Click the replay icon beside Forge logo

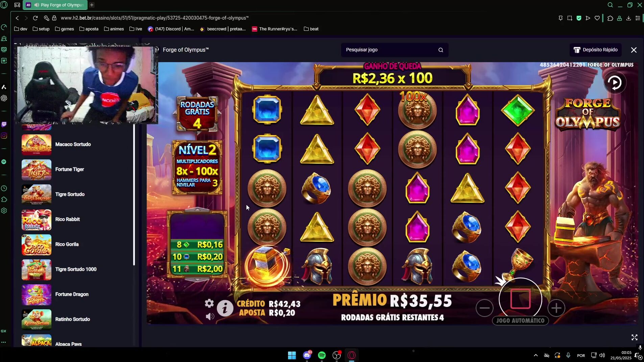[x=615, y=82]
